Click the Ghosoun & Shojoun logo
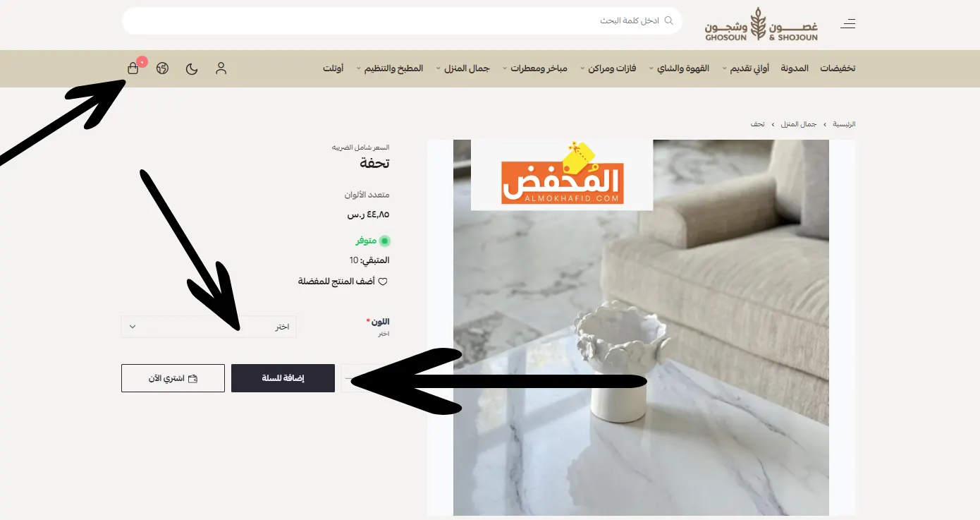980x520 pixels. [761, 24]
